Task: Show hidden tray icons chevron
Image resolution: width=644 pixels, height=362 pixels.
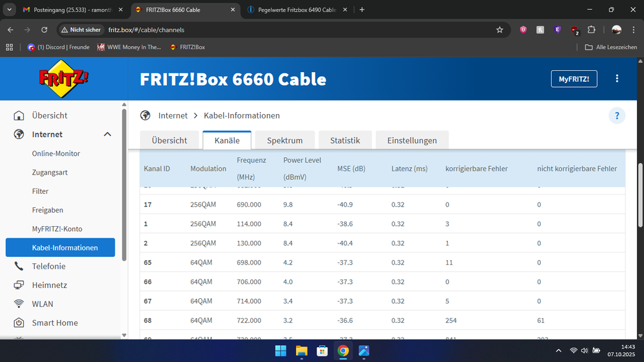Action: point(558,350)
